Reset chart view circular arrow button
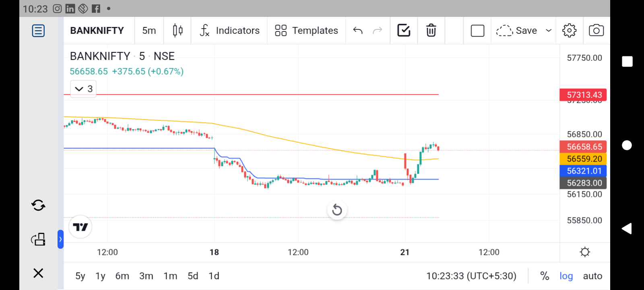This screenshot has width=644, height=290. (337, 210)
